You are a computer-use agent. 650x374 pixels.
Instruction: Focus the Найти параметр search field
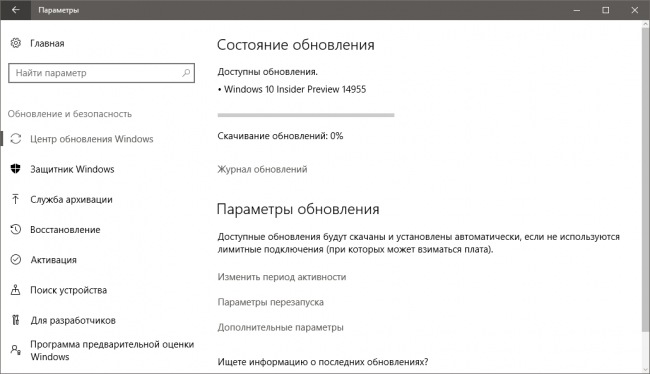[101, 73]
